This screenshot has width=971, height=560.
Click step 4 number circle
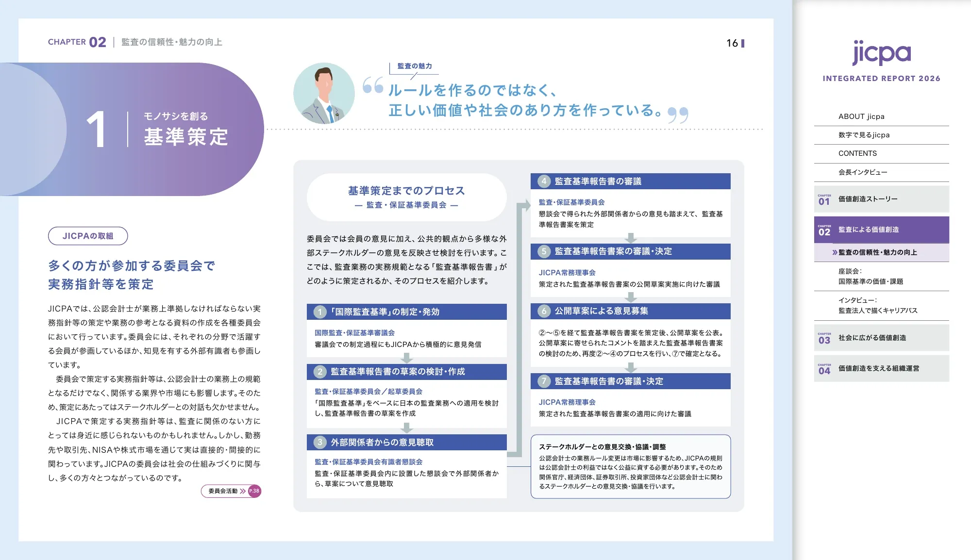click(x=544, y=181)
